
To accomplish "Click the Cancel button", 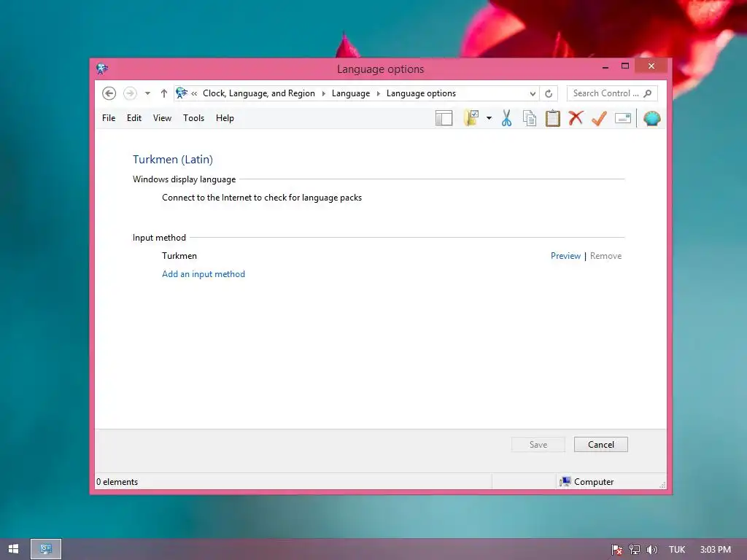I will click(601, 444).
